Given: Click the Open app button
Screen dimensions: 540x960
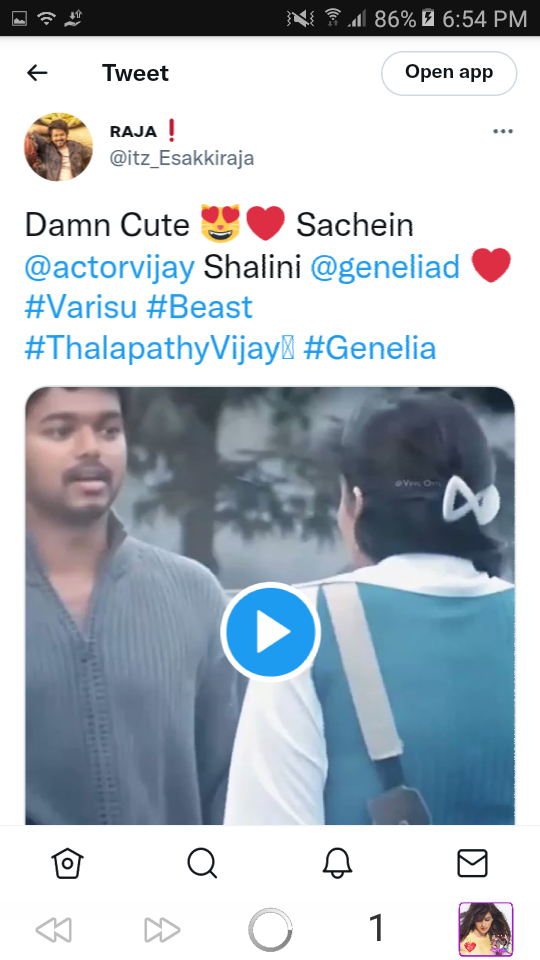Looking at the screenshot, I should [x=449, y=73].
